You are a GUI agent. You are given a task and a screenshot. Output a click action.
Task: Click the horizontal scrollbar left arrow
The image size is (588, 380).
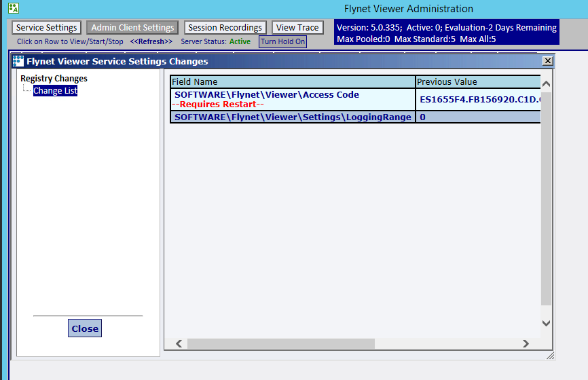tap(179, 343)
